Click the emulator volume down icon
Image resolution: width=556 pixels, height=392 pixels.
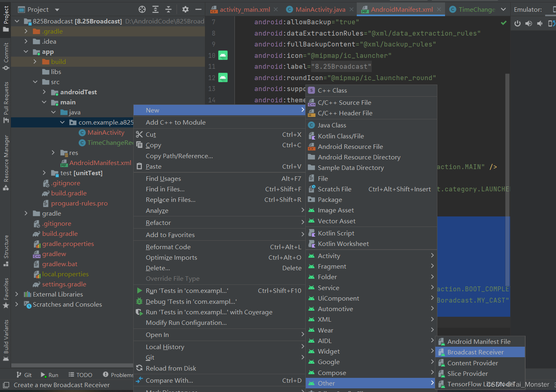[x=540, y=23]
